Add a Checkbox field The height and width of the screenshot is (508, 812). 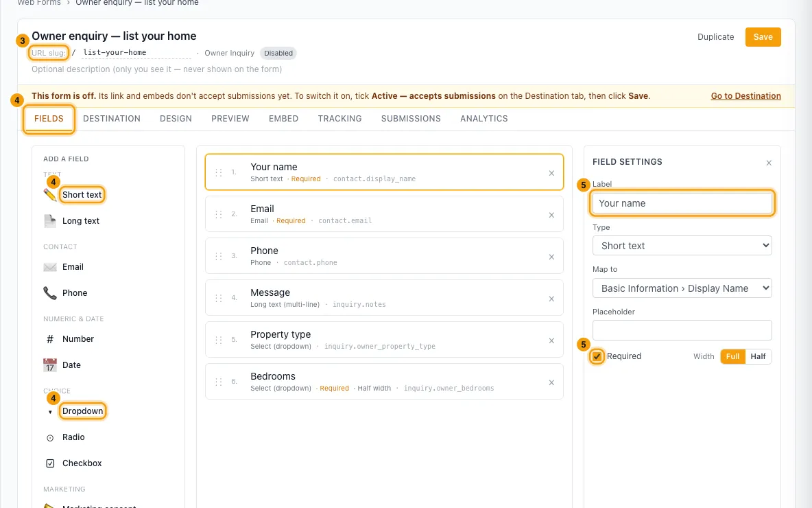[x=82, y=463]
